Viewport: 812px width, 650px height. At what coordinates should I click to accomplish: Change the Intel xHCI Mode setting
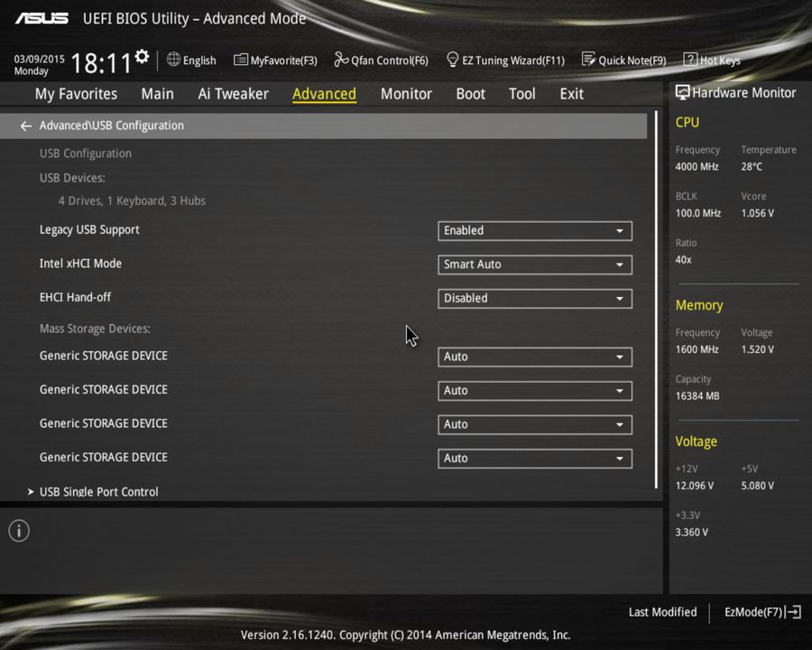click(x=534, y=264)
